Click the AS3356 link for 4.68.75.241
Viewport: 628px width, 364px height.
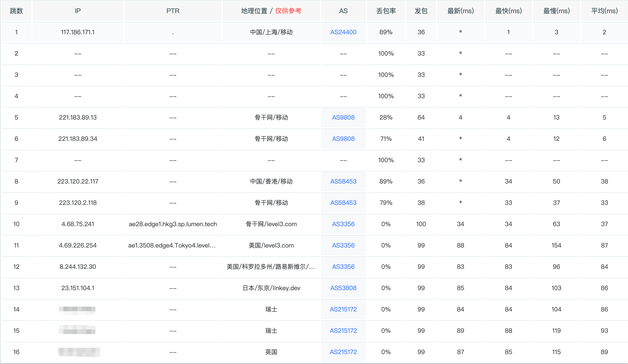[x=343, y=224]
